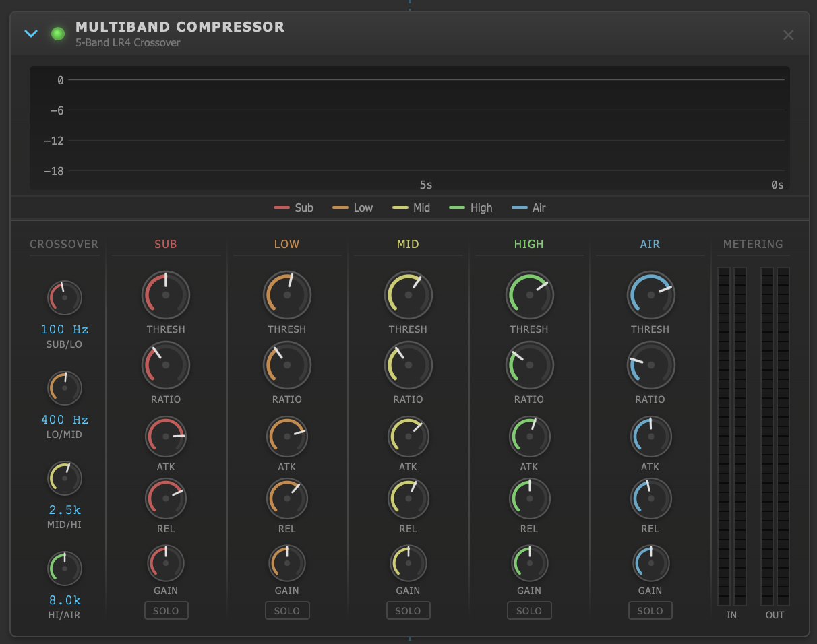Click the SUB/LO crossover knob

(65, 297)
